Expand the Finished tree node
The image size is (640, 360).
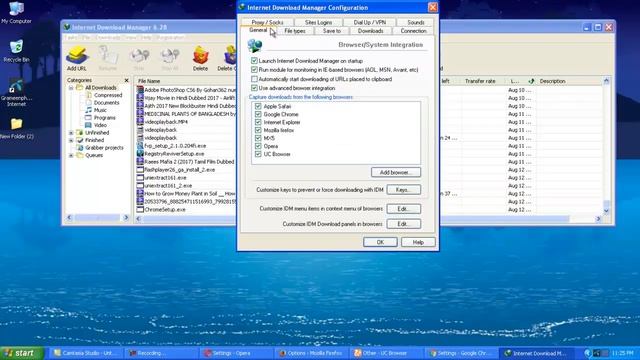point(71,140)
